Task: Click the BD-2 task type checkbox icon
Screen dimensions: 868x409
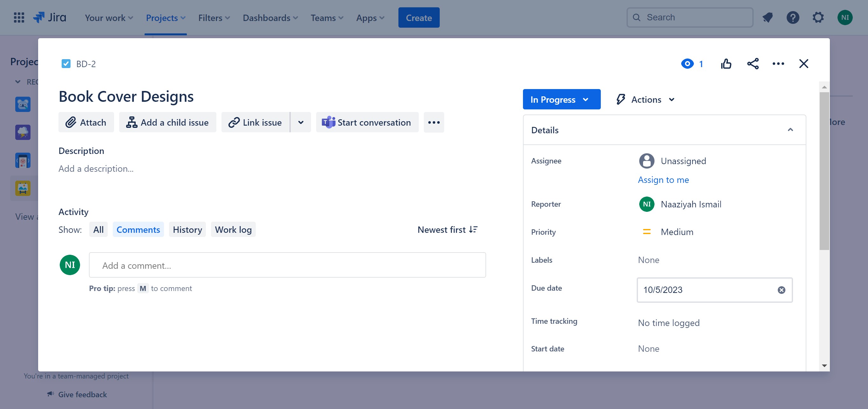Action: (x=66, y=64)
